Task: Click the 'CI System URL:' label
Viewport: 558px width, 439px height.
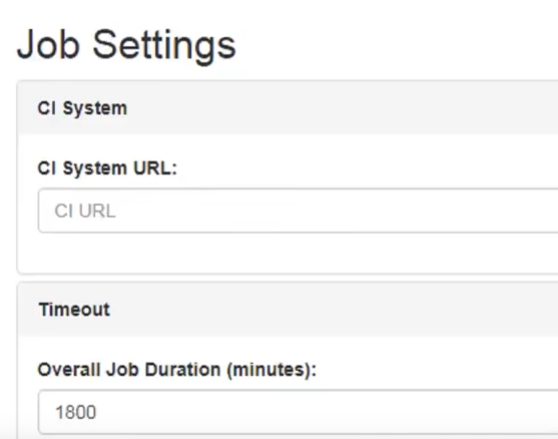Action: point(107,168)
